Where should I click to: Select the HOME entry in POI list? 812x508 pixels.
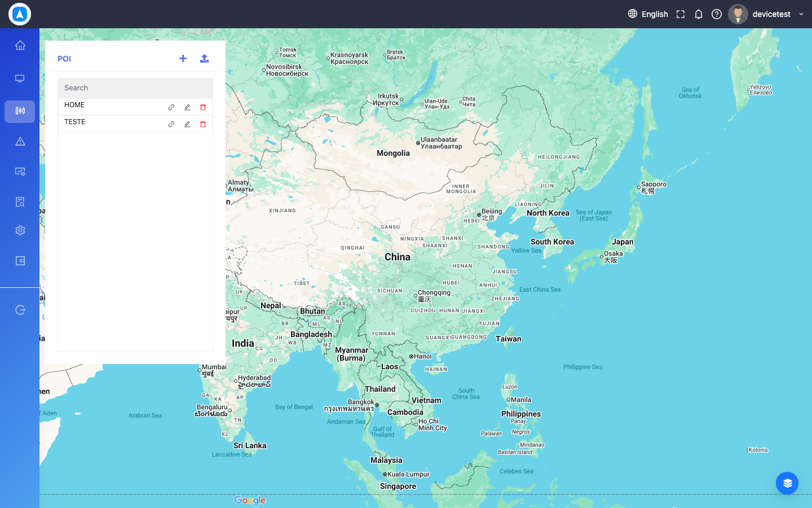(x=135, y=107)
